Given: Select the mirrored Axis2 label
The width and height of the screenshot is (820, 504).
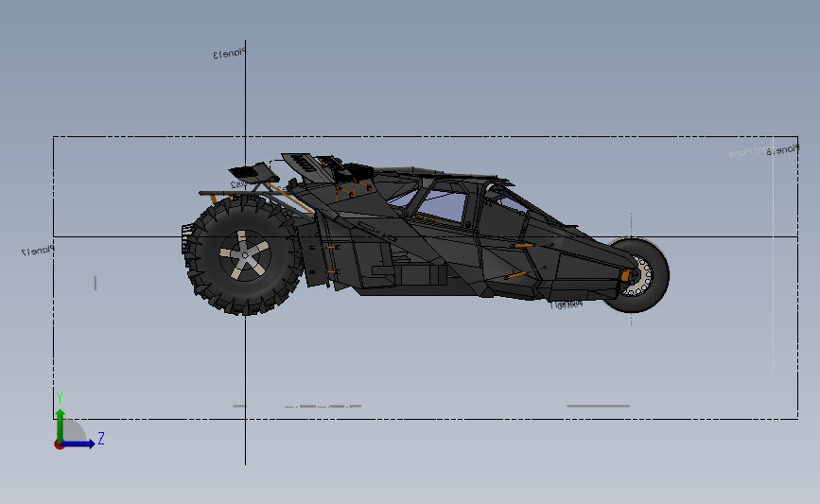Looking at the screenshot, I should pyautogui.click(x=238, y=184).
